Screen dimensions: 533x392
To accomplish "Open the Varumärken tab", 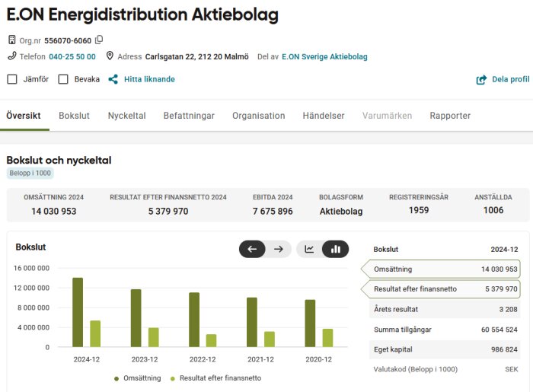I will click(387, 116).
